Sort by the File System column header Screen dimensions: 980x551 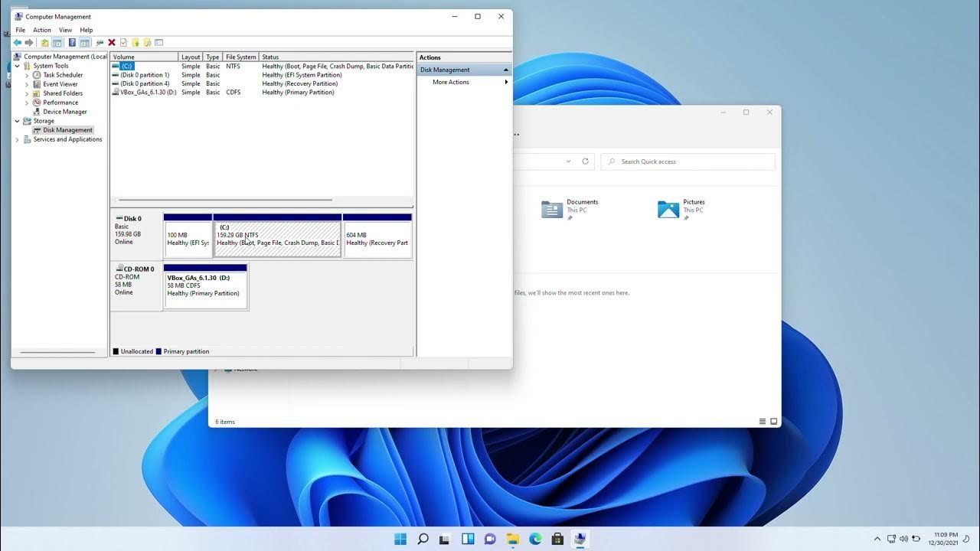coord(241,57)
